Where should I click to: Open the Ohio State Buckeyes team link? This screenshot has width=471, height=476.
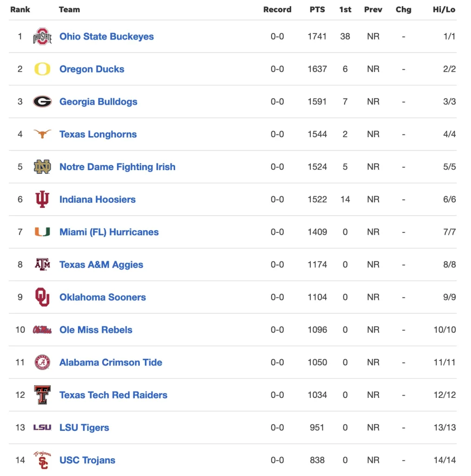tap(106, 36)
